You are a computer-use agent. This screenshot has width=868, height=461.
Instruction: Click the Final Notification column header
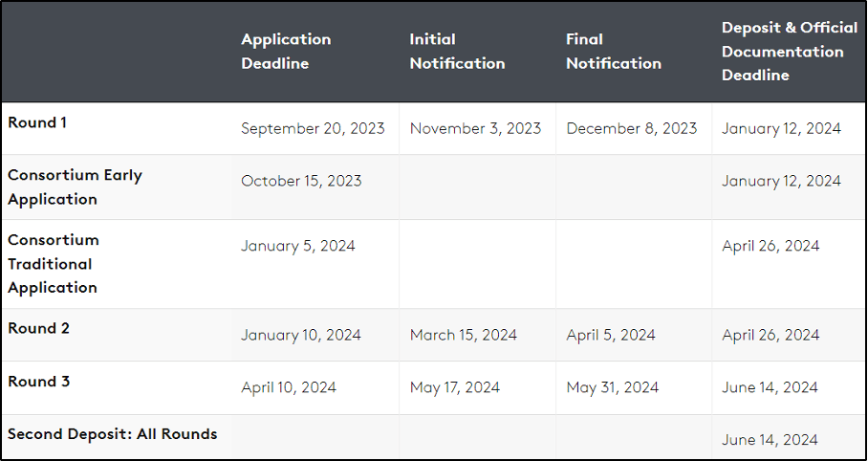click(613, 52)
